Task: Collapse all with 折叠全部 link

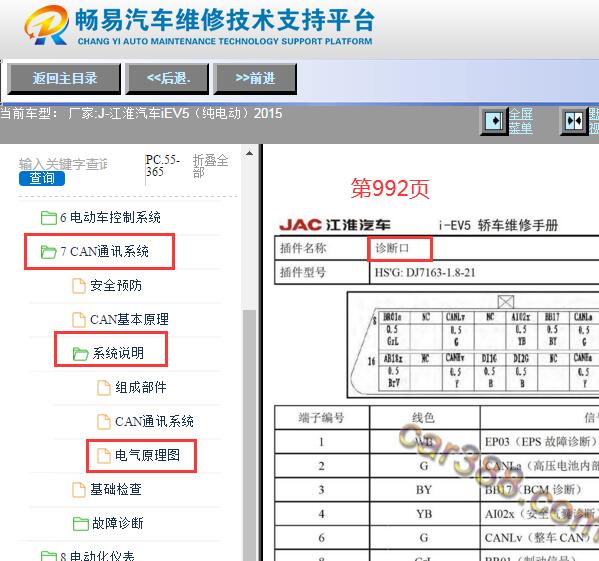Action: [x=210, y=167]
